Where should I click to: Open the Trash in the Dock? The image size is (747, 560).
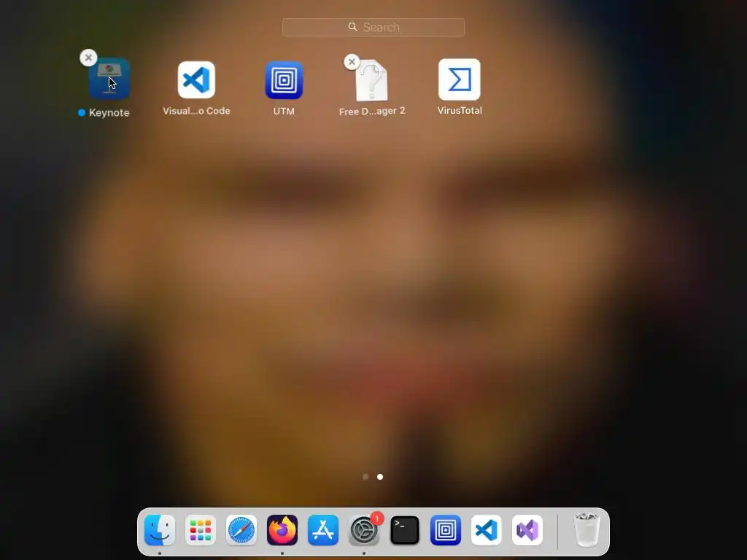click(587, 530)
